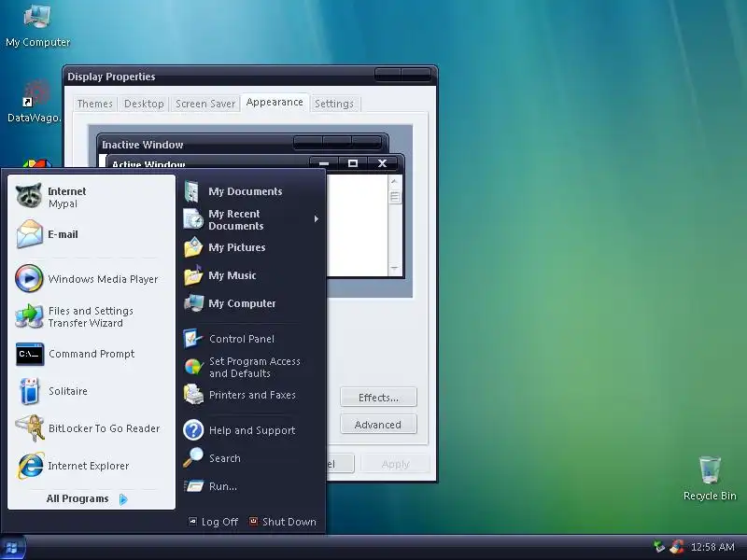Click the taskbar clock showing 12:58 AM
The height and width of the screenshot is (560, 747).
[x=712, y=547]
